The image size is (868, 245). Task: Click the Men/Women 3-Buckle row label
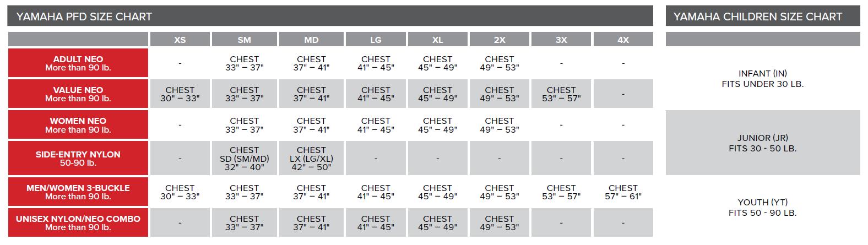point(78,192)
